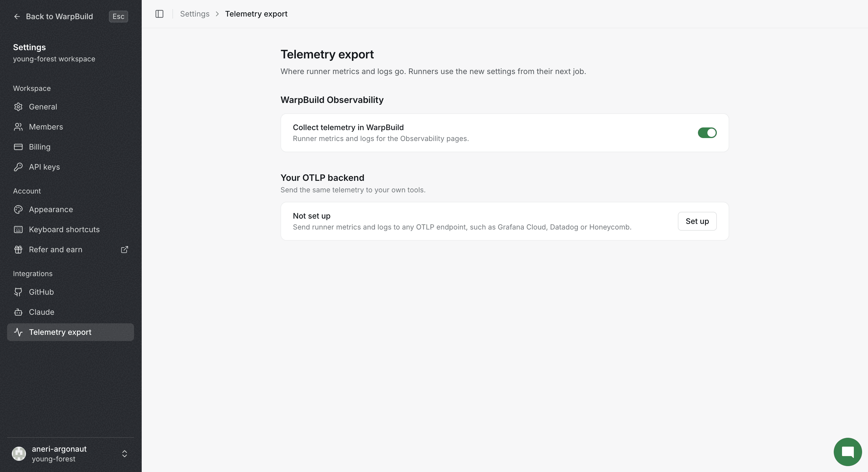Click the Telemetry export pulse icon
This screenshot has height=472, width=868.
coord(18,332)
